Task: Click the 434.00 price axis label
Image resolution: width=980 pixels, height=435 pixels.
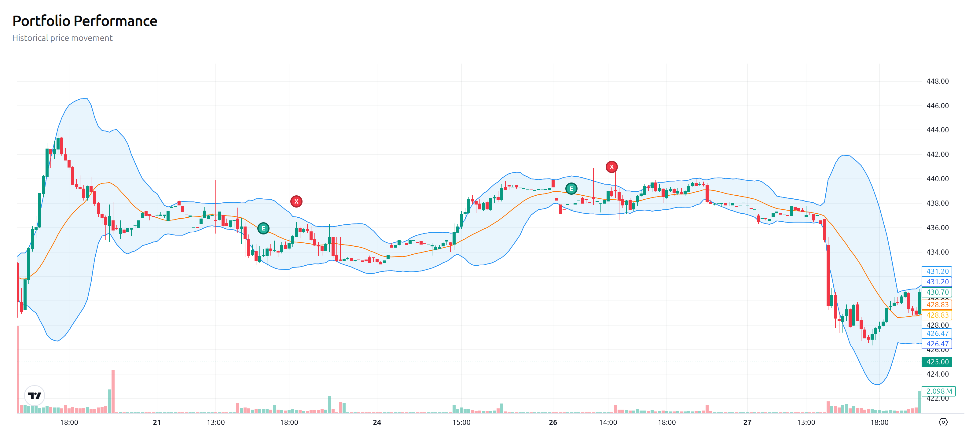Action: (x=938, y=252)
